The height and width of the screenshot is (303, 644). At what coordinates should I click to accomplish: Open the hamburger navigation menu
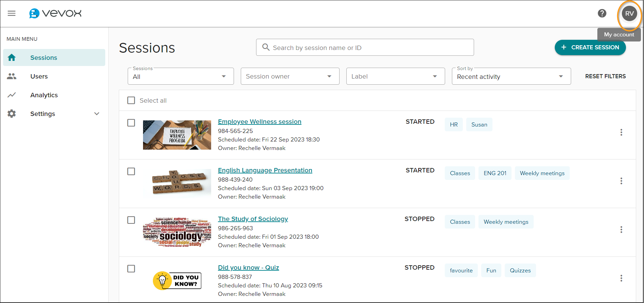click(12, 13)
